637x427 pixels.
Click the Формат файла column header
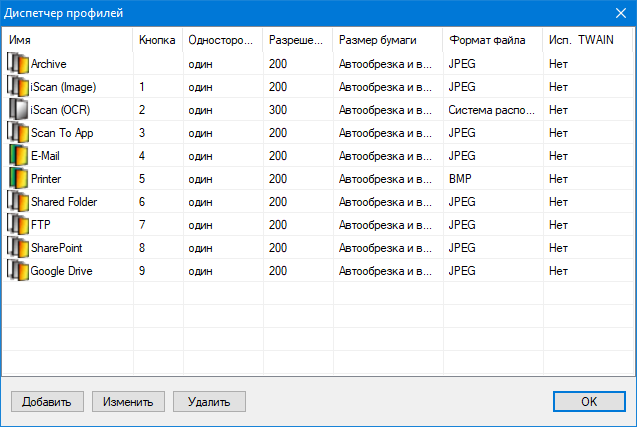coord(493,40)
